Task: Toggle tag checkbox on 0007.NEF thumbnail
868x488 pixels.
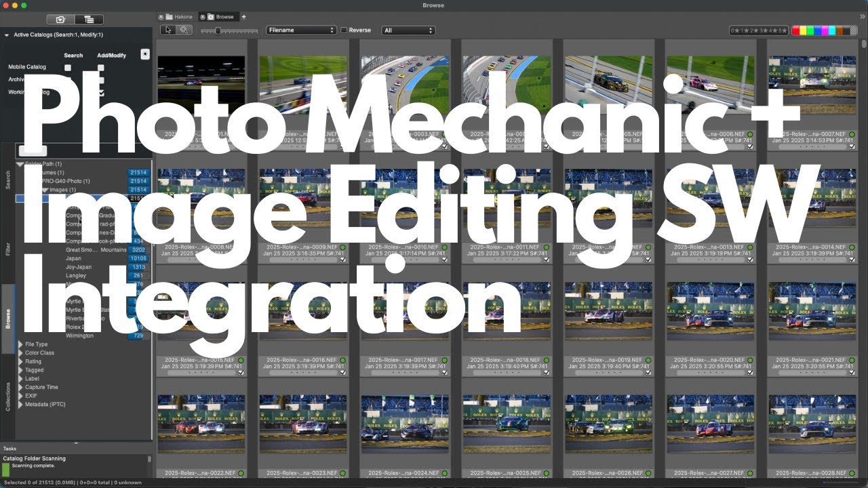Action: click(x=852, y=146)
